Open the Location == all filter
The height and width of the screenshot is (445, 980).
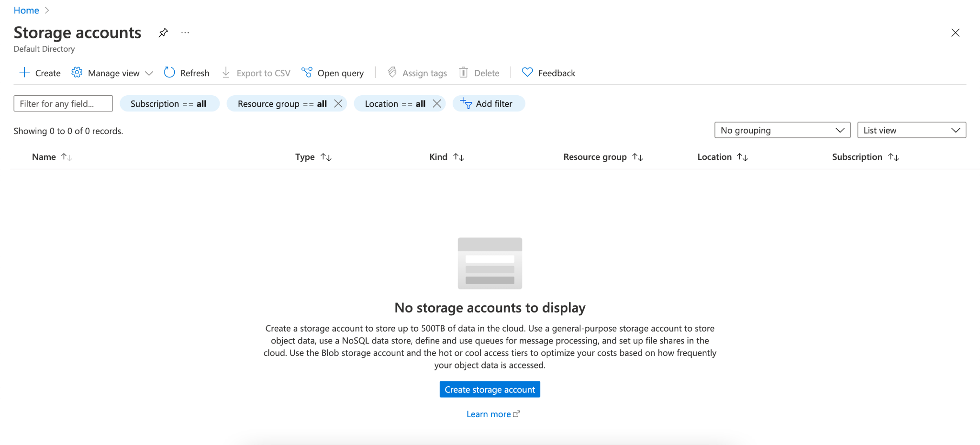pyautogui.click(x=395, y=104)
